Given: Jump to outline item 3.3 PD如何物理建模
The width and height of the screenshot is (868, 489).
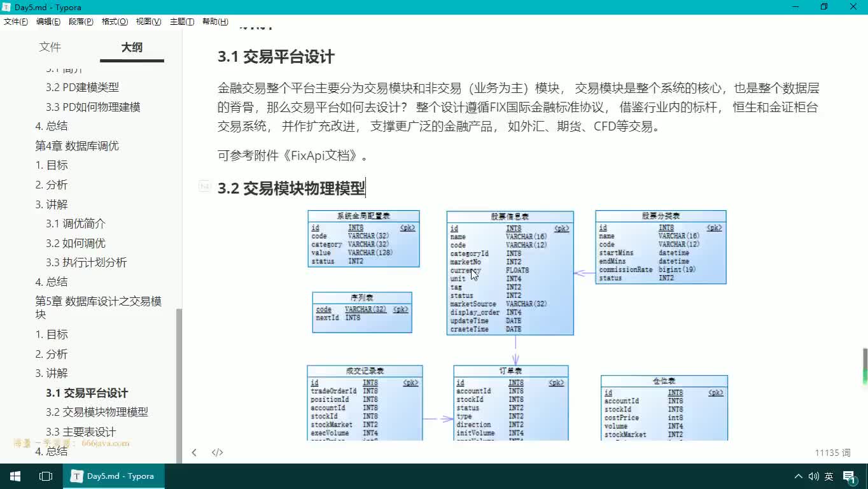Looking at the screenshot, I should pos(93,107).
